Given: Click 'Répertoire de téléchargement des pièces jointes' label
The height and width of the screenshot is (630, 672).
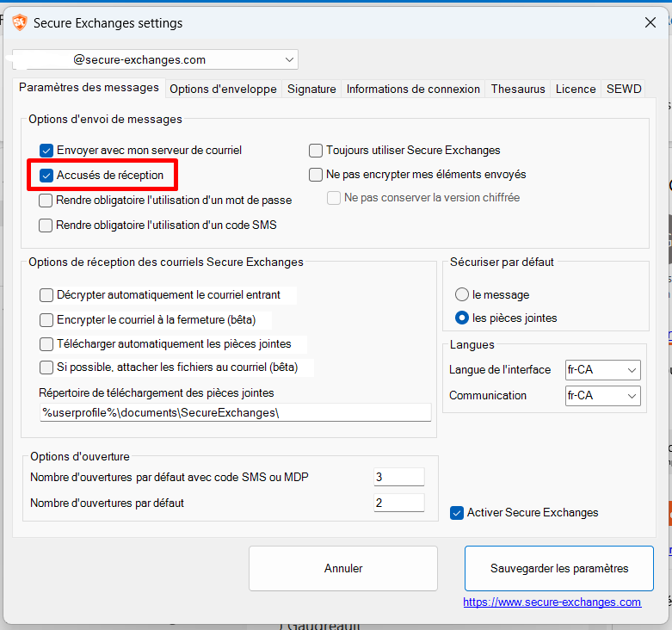Looking at the screenshot, I should (x=157, y=392).
